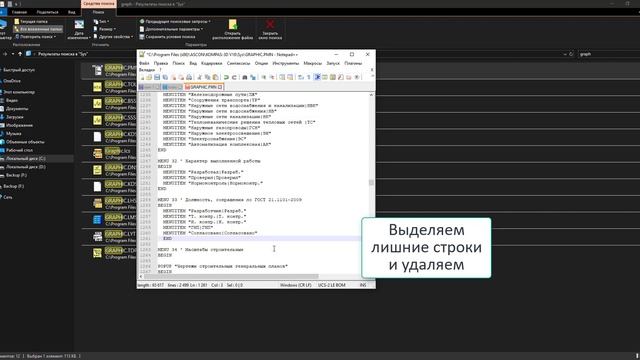Viewport: 640px width, 360px height.
Task: Select 'Все вложенные папки' search scope
Action: point(38,29)
